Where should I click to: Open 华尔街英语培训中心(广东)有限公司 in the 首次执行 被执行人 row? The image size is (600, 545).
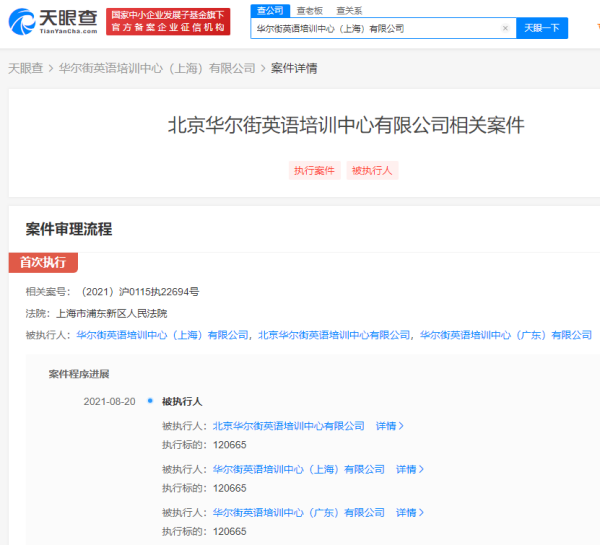pyautogui.click(x=506, y=335)
